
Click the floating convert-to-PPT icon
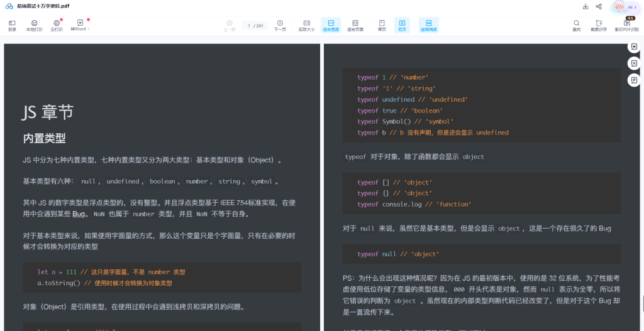pyautogui.click(x=634, y=80)
